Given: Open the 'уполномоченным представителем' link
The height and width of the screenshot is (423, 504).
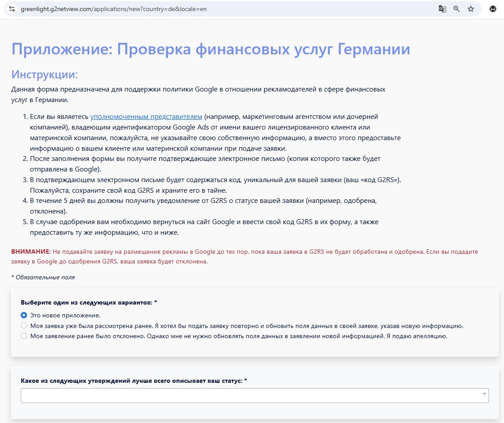Looking at the screenshot, I should pyautogui.click(x=146, y=117).
